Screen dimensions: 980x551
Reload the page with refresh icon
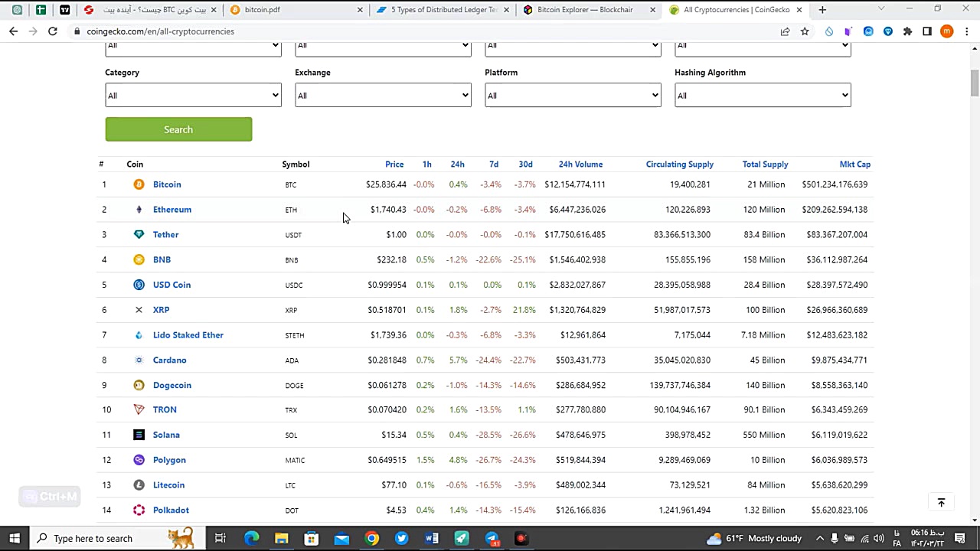coord(52,31)
